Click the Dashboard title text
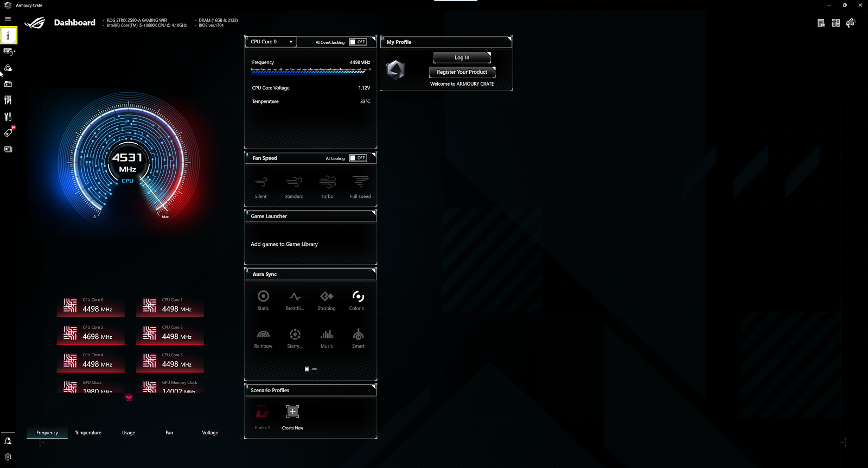Screen dimensions: 868x468 [x=75, y=23]
